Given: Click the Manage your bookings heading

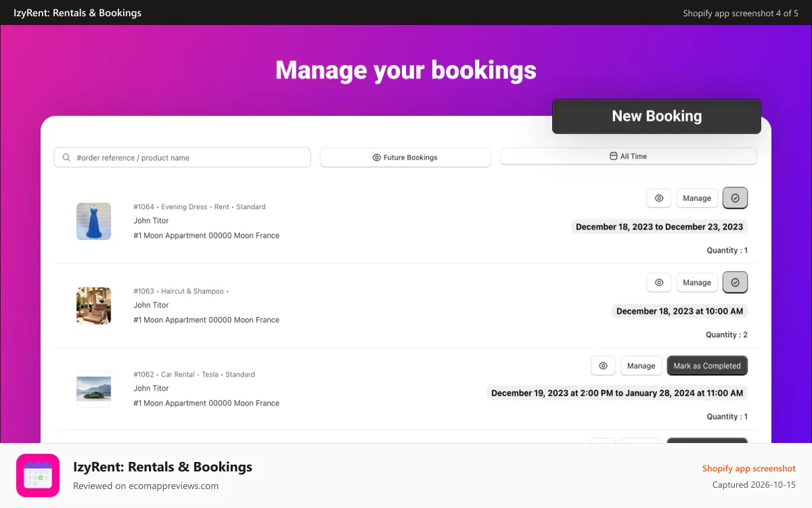Looking at the screenshot, I should pos(406,70).
